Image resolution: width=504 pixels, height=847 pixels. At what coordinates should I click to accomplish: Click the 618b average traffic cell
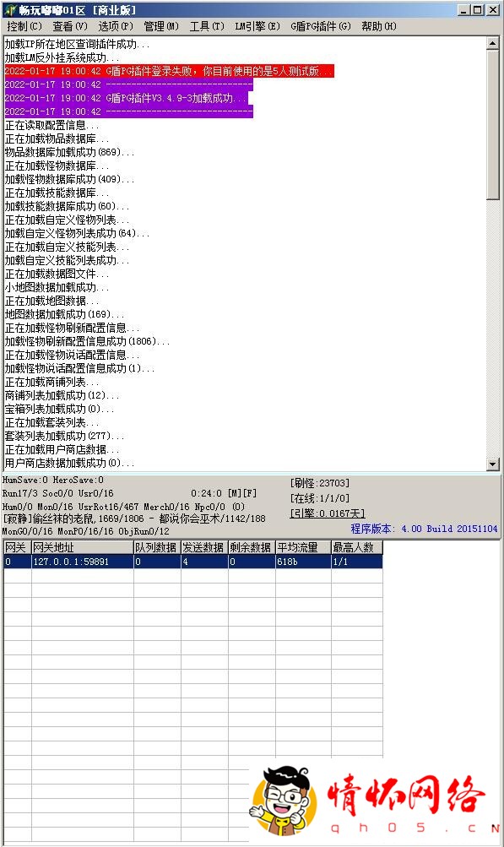tap(303, 562)
